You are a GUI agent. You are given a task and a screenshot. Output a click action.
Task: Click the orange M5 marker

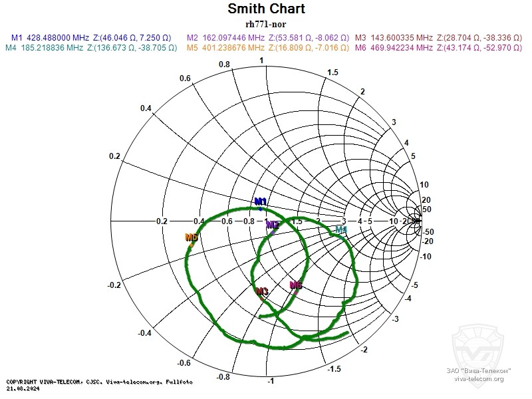pos(192,238)
